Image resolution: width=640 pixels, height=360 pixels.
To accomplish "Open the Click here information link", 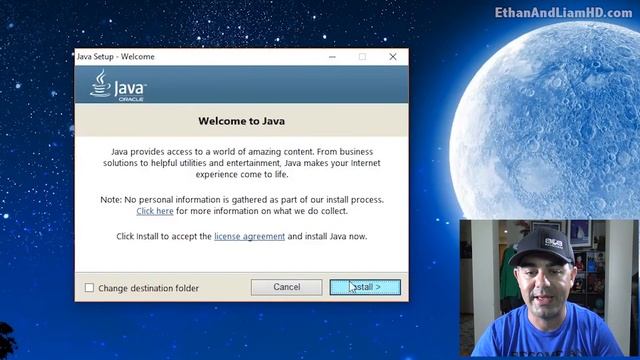I will 155,211.
